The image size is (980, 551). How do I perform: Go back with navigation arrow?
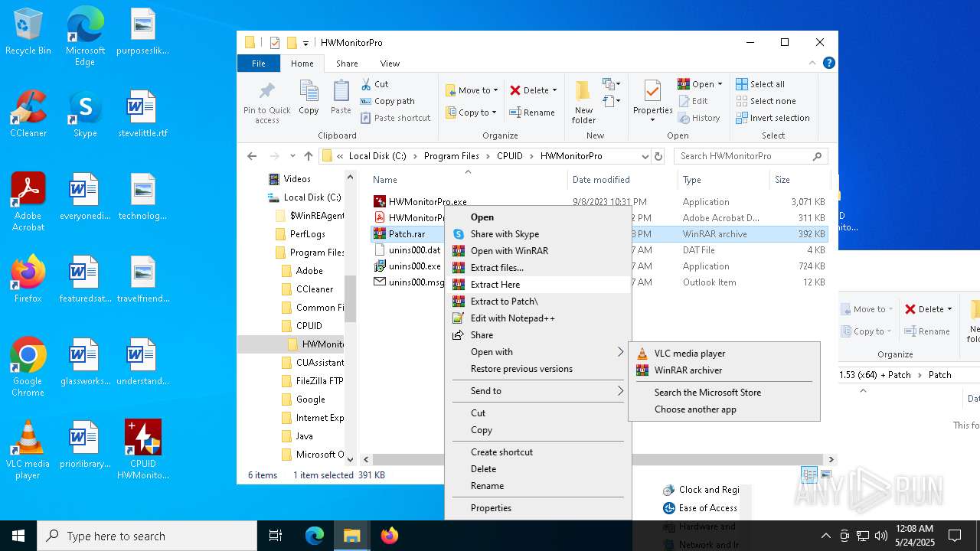(252, 156)
